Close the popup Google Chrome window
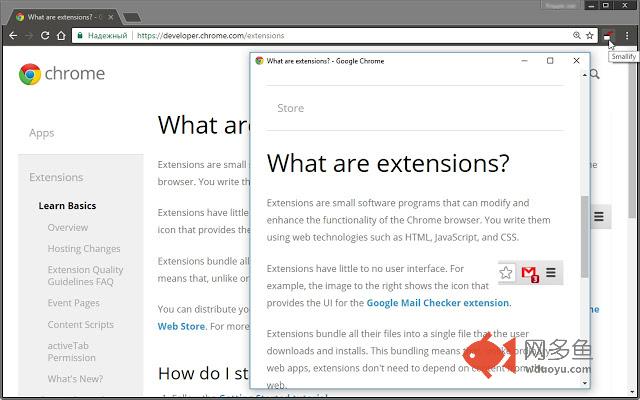Viewport: 640px width, 400px height. 576,61
